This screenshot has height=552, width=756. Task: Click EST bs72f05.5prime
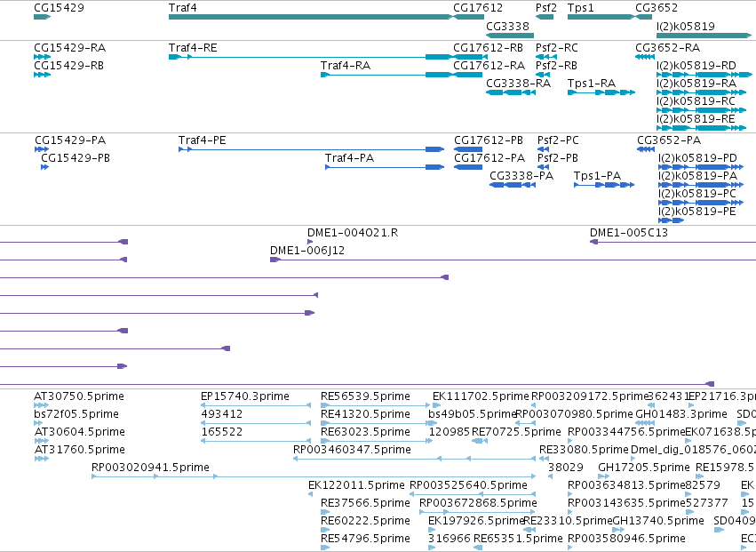38,423
